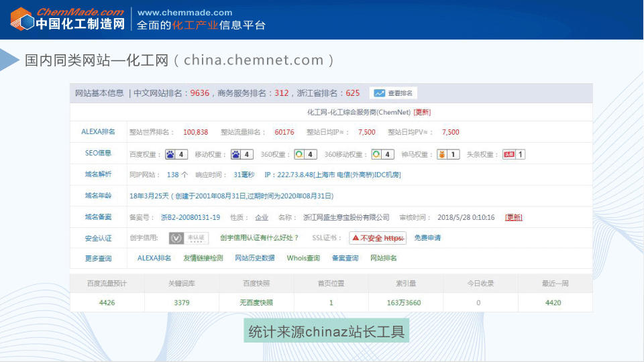Click the 31毫秒 response time value
The image size is (644, 362).
click(244, 174)
